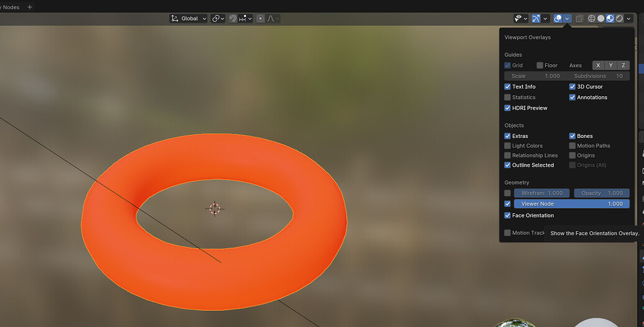Uncheck the Outline Selected checkbox
The width and height of the screenshot is (644, 327).
pyautogui.click(x=508, y=165)
